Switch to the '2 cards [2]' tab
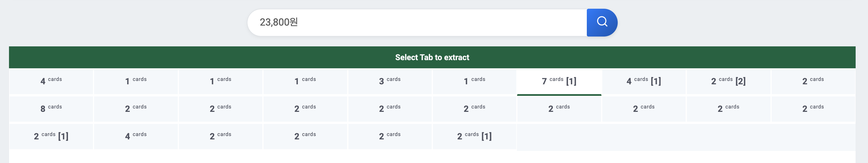Screen dimensions: 868x163 [728, 81]
